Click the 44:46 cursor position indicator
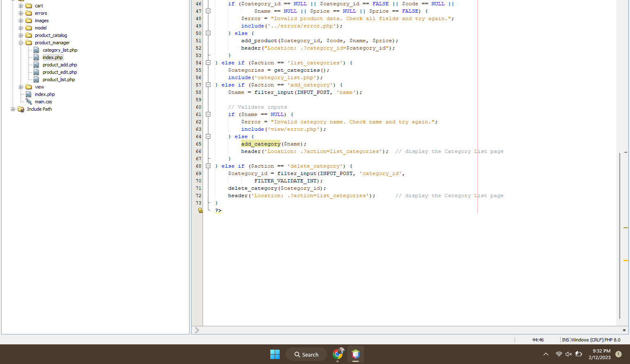The width and height of the screenshot is (630, 364). point(538,340)
